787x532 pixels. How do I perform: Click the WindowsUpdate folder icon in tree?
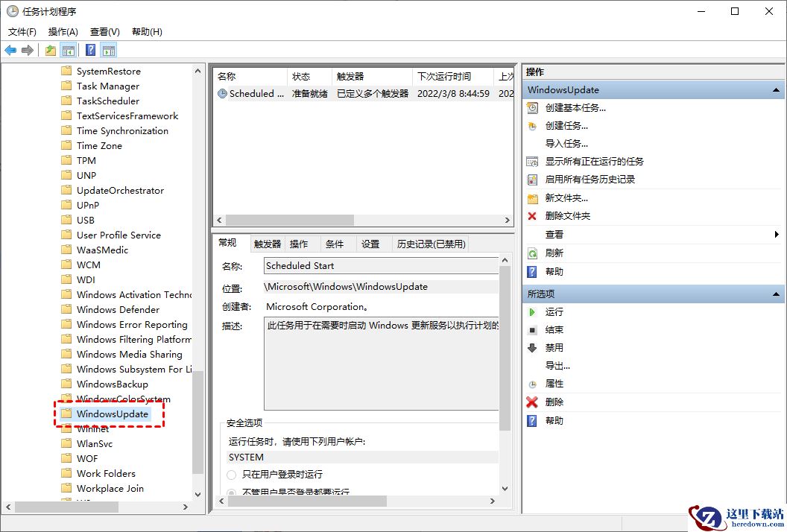(x=66, y=414)
